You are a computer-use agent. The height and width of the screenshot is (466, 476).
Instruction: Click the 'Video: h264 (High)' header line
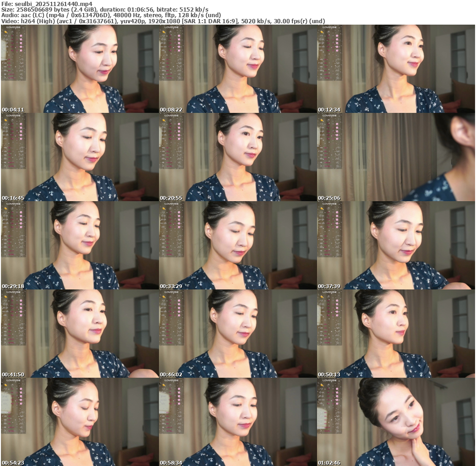pyautogui.click(x=163, y=21)
